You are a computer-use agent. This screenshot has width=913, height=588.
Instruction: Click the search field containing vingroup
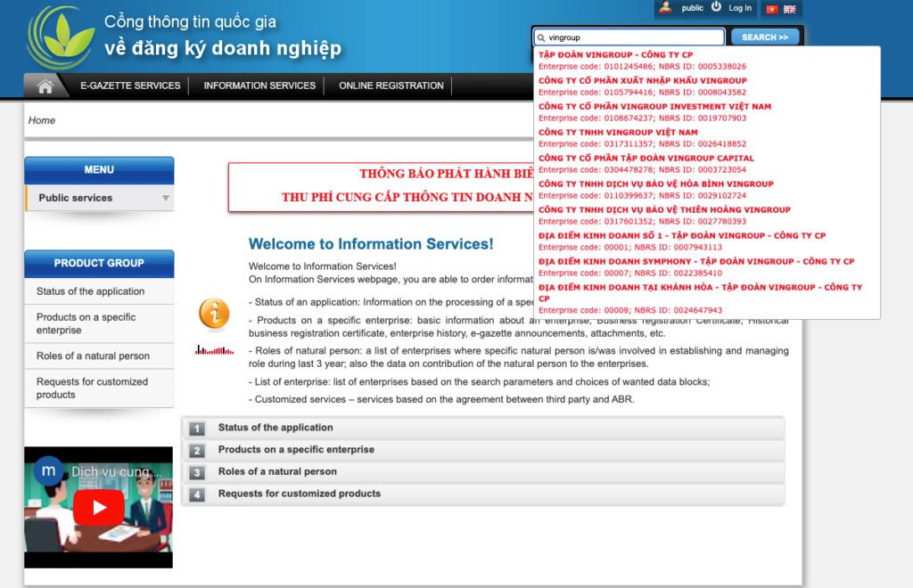pos(633,37)
